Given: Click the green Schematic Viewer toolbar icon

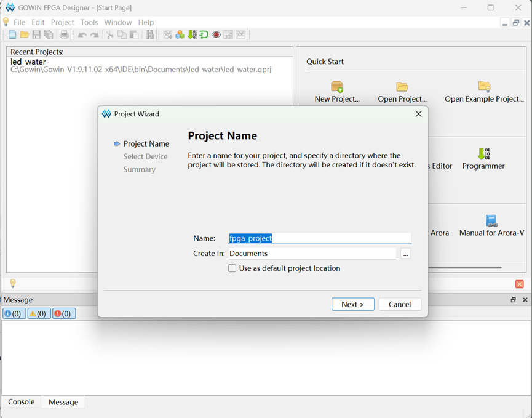Looking at the screenshot, I should 204,34.
